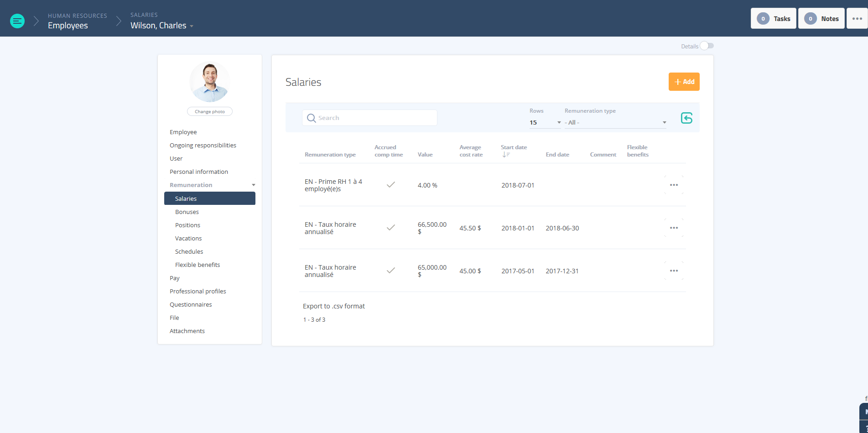The image size is (868, 433).
Task: Toggle the Details switch
Action: [x=707, y=46]
